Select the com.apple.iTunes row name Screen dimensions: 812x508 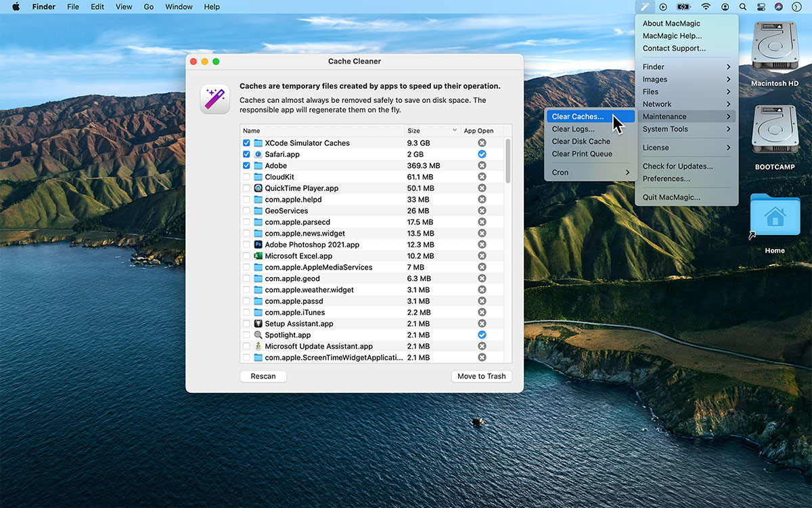coord(295,312)
